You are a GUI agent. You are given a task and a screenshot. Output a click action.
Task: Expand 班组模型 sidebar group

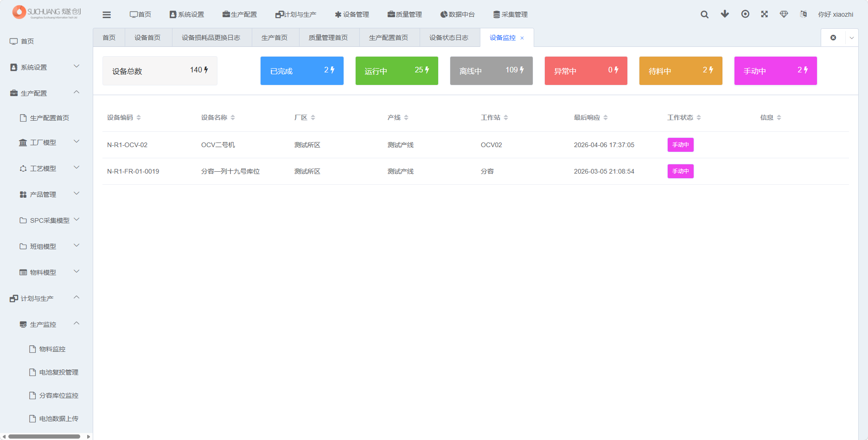coord(46,246)
